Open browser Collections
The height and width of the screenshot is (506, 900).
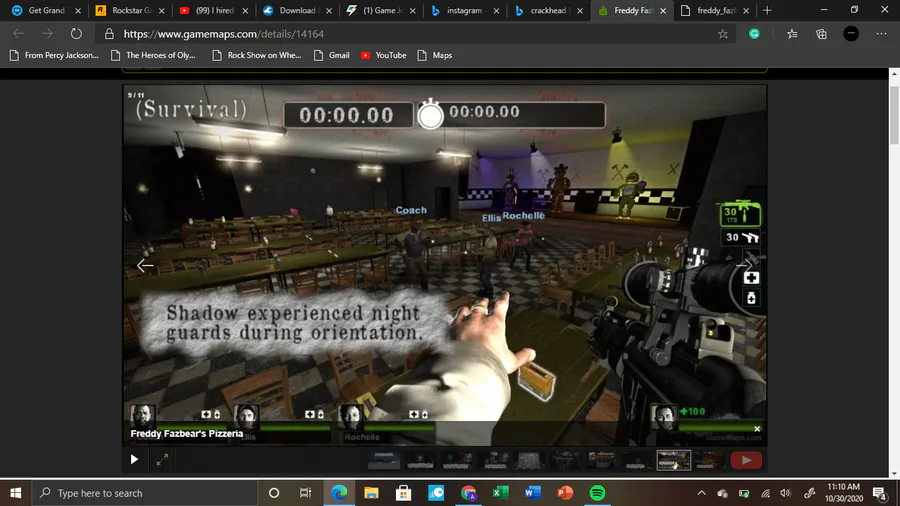tap(821, 34)
